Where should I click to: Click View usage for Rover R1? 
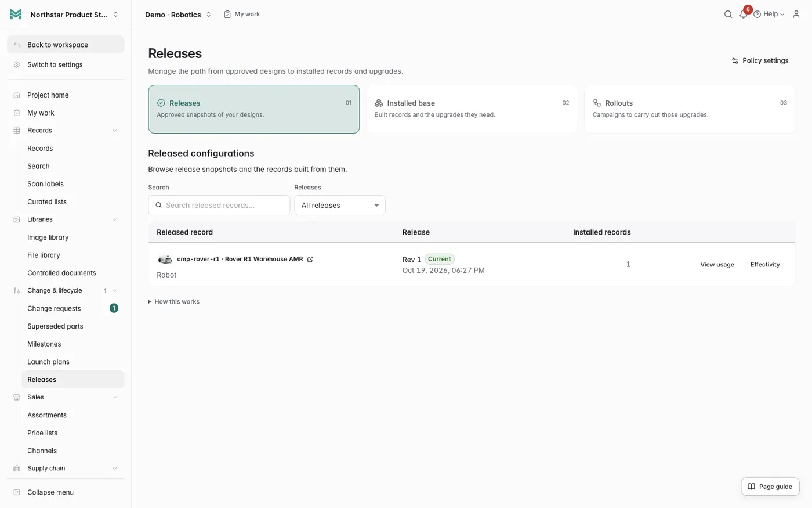coord(717,265)
